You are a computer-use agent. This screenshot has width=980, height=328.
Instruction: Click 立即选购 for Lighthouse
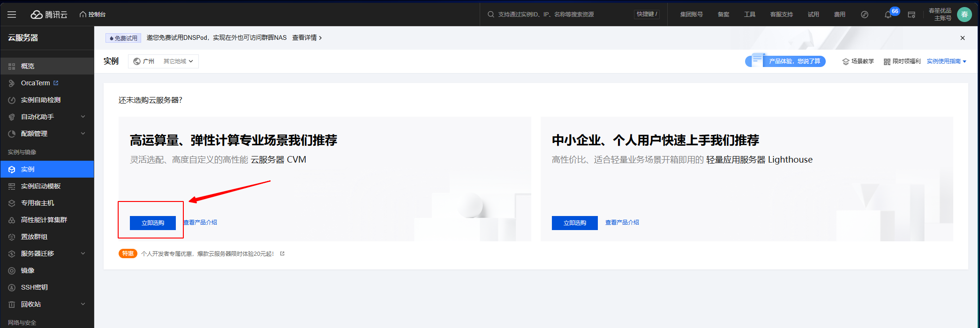click(575, 223)
